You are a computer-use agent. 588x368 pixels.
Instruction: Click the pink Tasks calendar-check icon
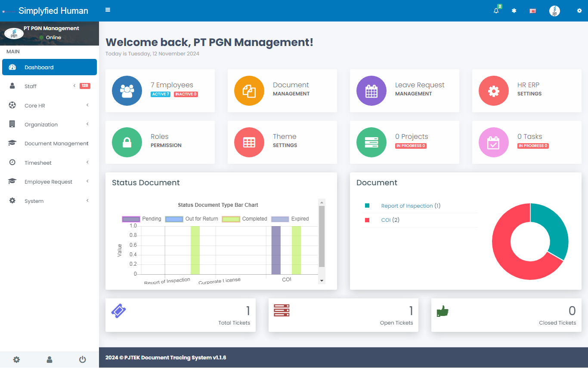pyautogui.click(x=494, y=142)
